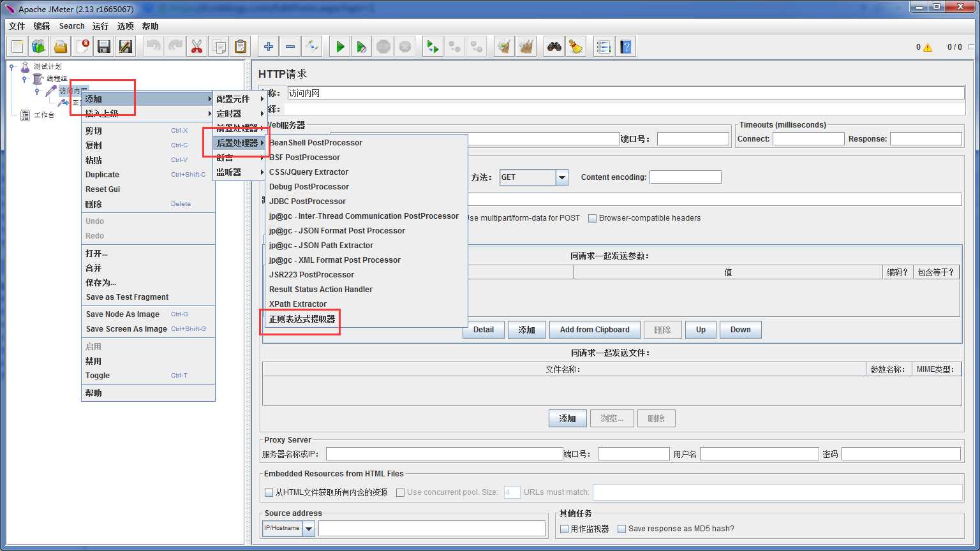Image resolution: width=980 pixels, height=551 pixels.
Task: Click the Clear results toolbar icon
Action: pos(505,47)
